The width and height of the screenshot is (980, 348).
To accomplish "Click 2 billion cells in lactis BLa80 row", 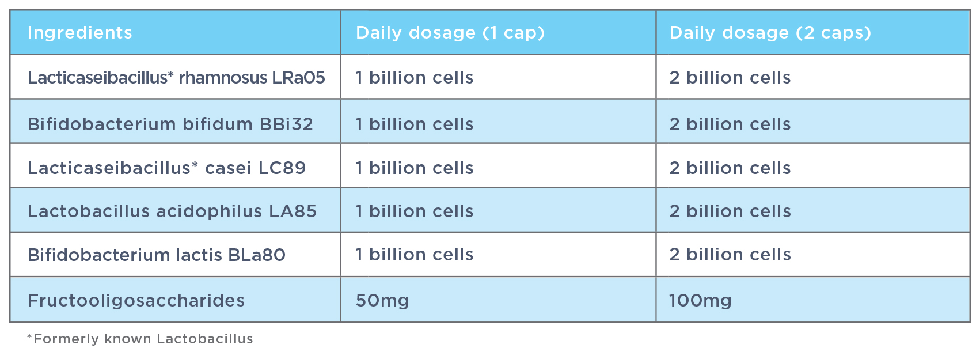I will [730, 254].
